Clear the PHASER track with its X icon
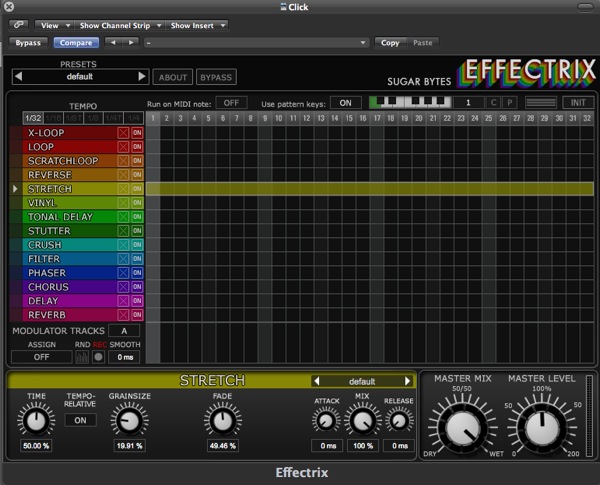600x485 pixels. coord(123,273)
